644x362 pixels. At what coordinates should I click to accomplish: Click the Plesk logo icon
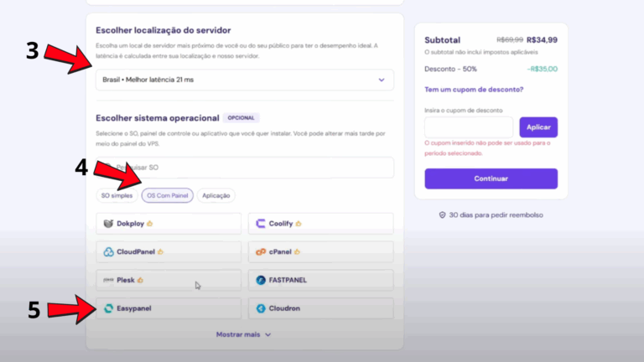(x=109, y=280)
